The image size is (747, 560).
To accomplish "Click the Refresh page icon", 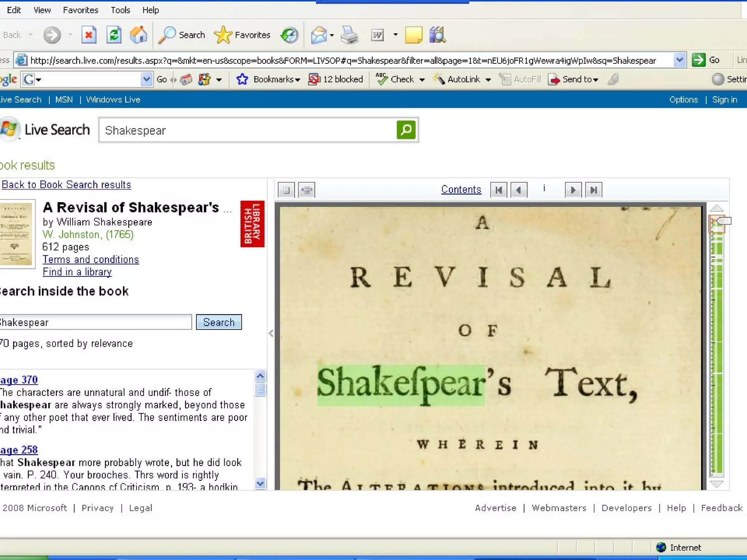I will tap(114, 35).
